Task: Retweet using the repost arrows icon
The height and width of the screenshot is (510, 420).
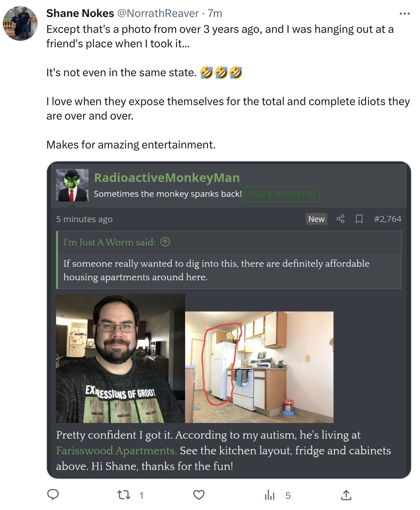Action: tap(124, 495)
